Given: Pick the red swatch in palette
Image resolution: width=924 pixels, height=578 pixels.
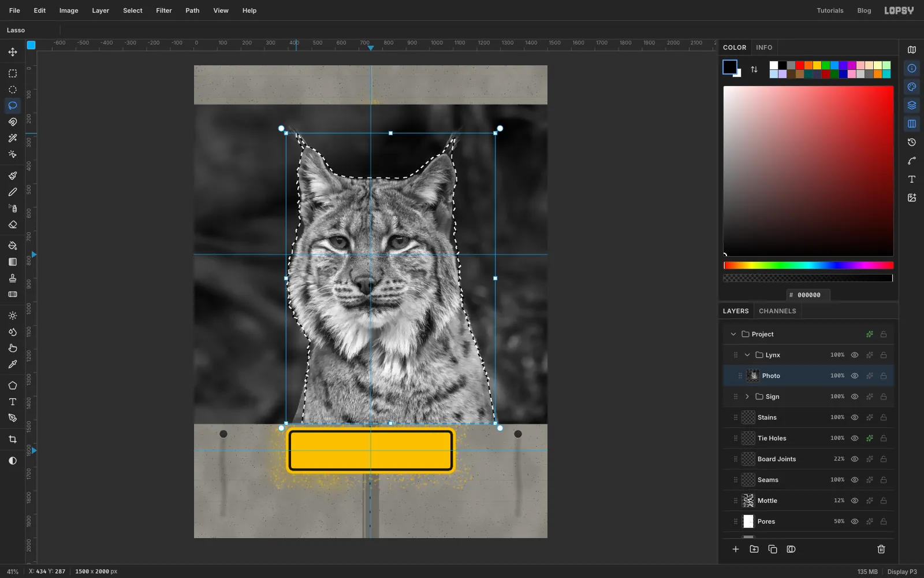Looking at the screenshot, I should 800,65.
